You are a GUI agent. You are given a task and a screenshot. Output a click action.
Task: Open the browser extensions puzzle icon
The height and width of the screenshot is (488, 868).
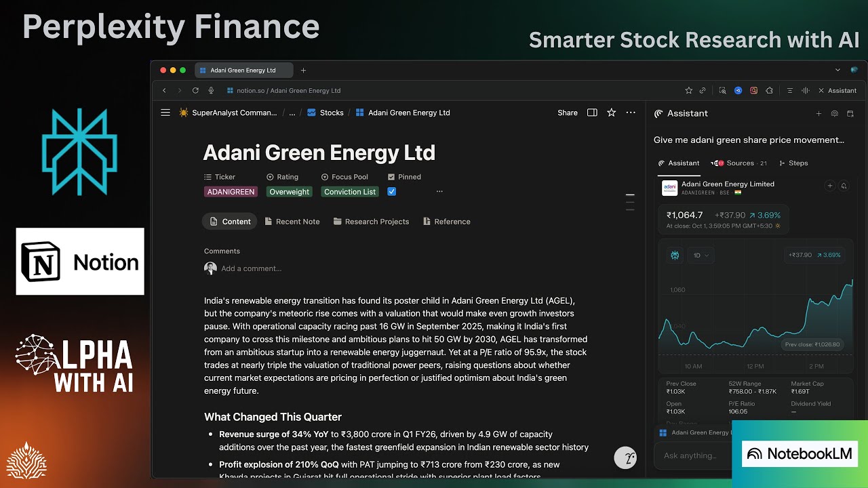pyautogui.click(x=769, y=90)
